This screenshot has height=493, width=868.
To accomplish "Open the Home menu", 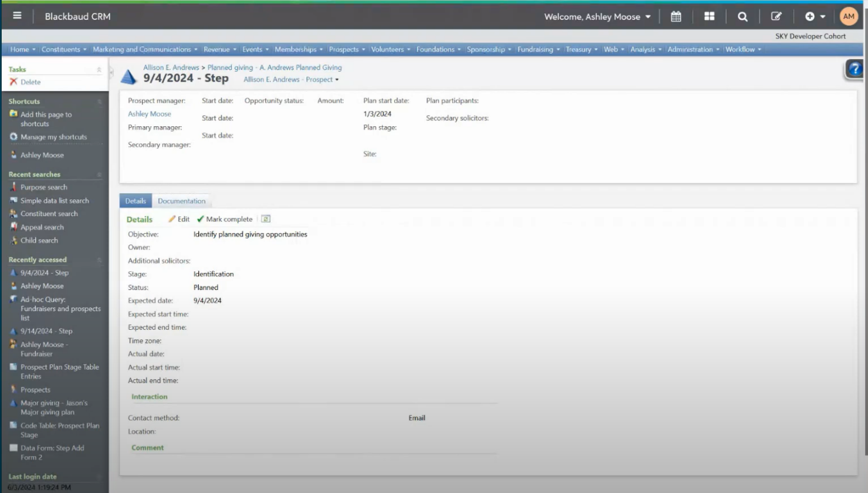I will click(x=23, y=49).
